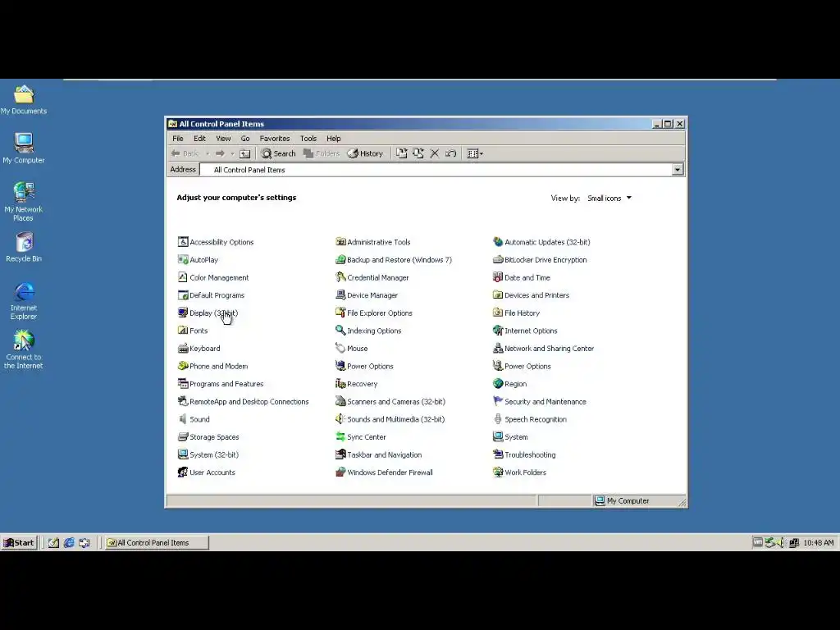This screenshot has height=630, width=840.
Task: Click All Control Panel Items taskbar button
Action: tap(157, 543)
